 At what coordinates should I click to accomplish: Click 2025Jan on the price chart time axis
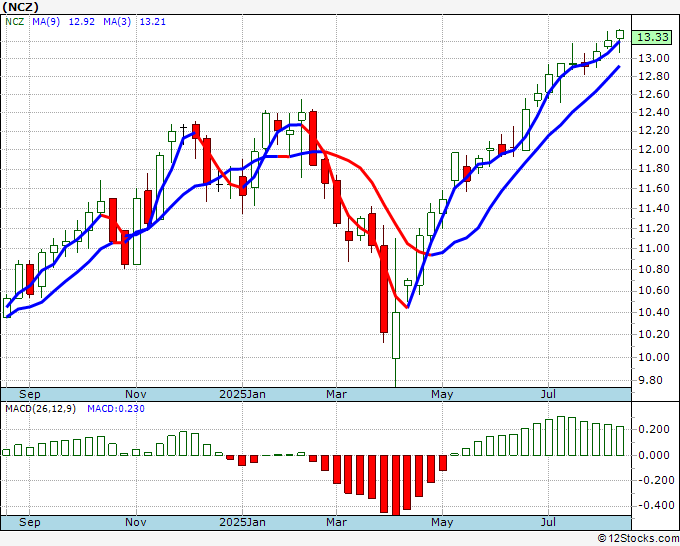click(x=242, y=394)
